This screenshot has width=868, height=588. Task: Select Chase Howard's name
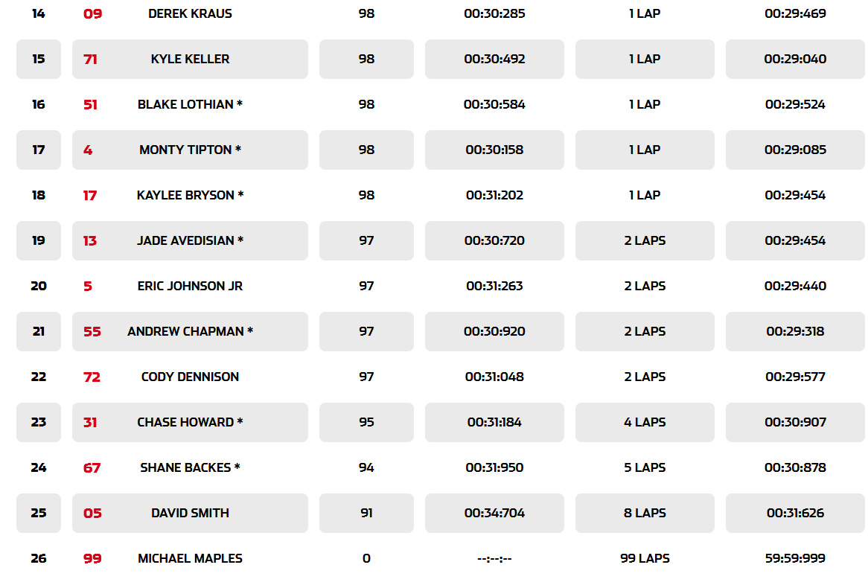(x=190, y=423)
